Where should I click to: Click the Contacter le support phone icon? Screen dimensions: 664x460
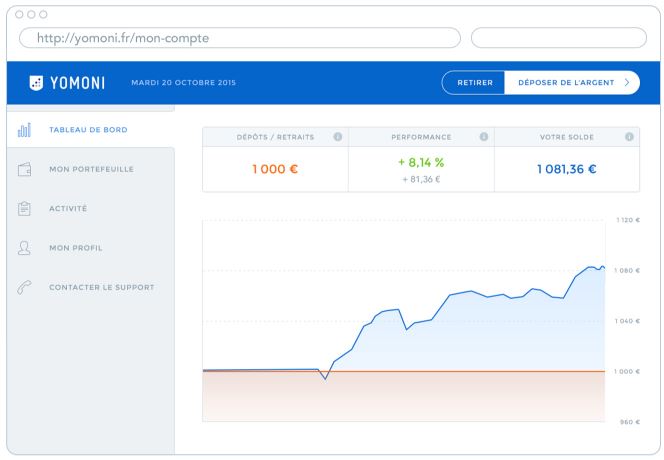click(x=24, y=287)
